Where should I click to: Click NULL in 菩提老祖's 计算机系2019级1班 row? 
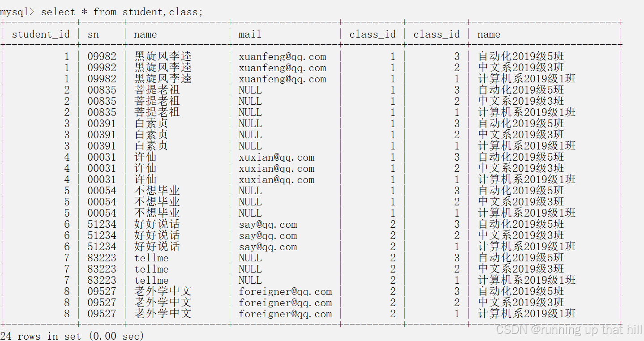(250, 112)
